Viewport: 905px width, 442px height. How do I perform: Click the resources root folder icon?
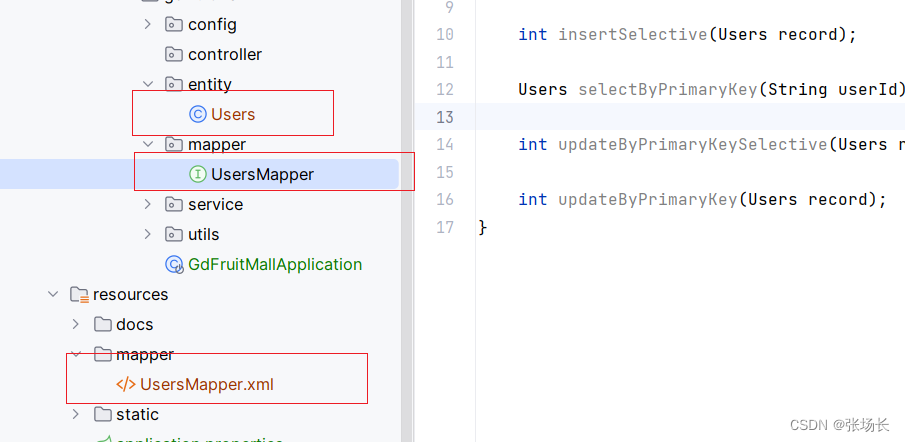(x=79, y=295)
